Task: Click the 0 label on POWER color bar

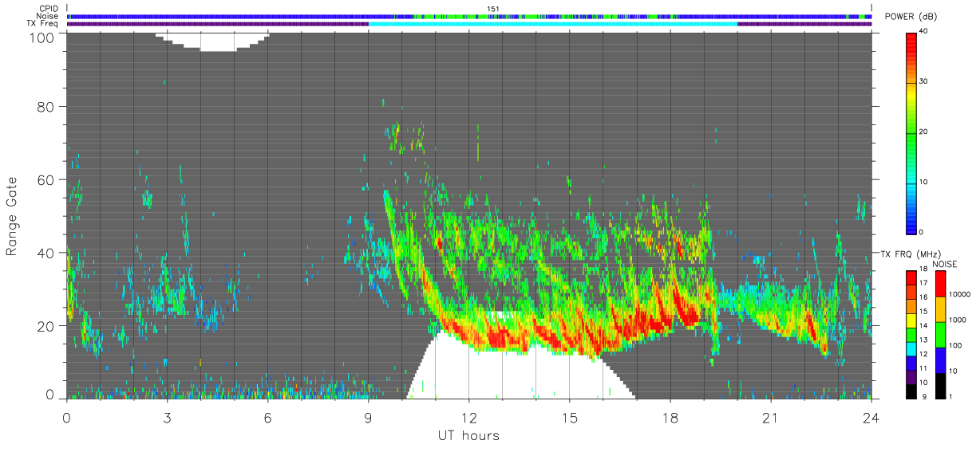Action: point(922,232)
